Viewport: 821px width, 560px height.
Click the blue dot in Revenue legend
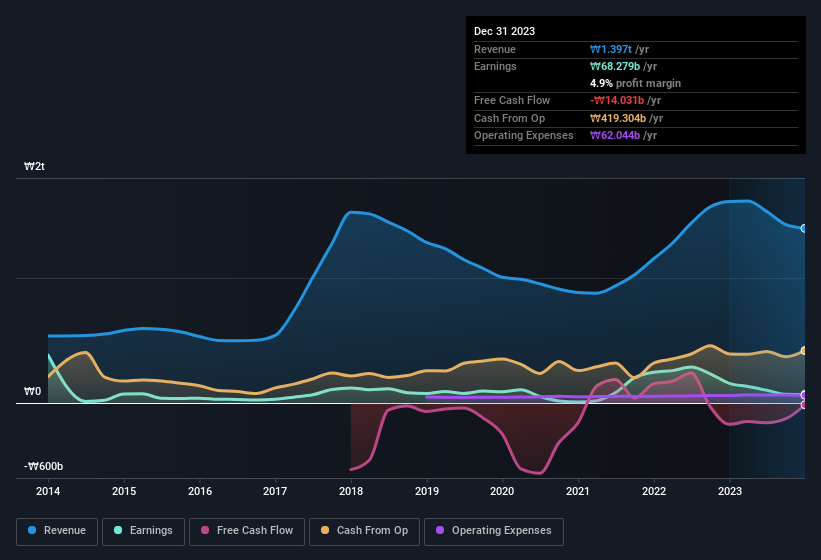(x=33, y=530)
